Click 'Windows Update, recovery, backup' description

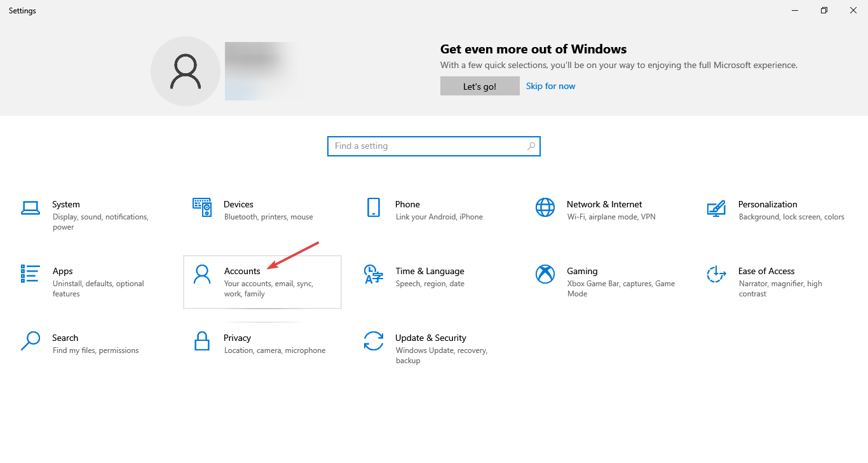point(442,356)
